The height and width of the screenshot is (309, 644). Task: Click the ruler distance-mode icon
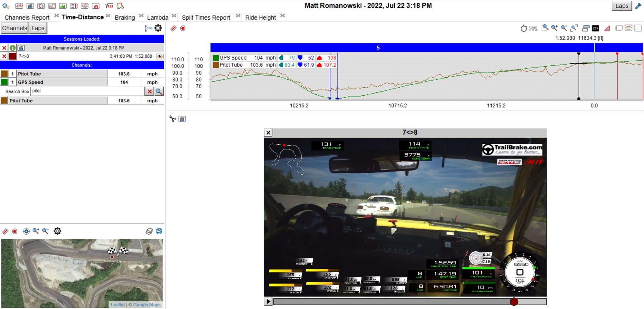[533, 28]
